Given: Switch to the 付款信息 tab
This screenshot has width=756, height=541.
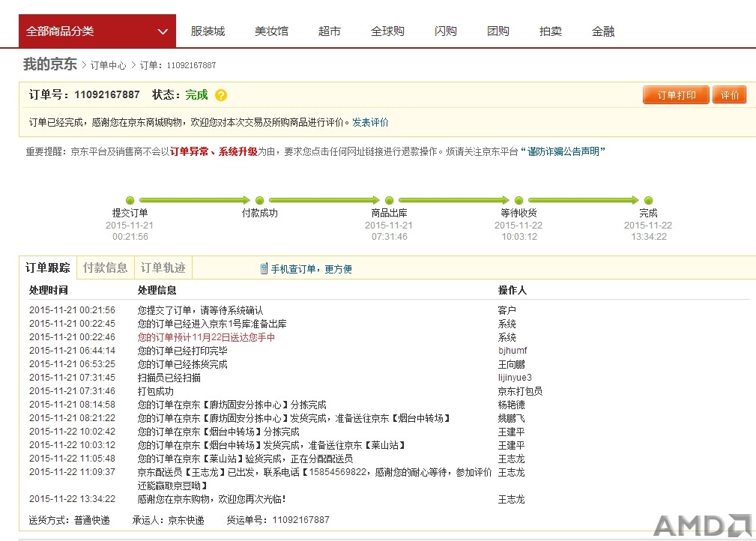Looking at the screenshot, I should 105,268.
